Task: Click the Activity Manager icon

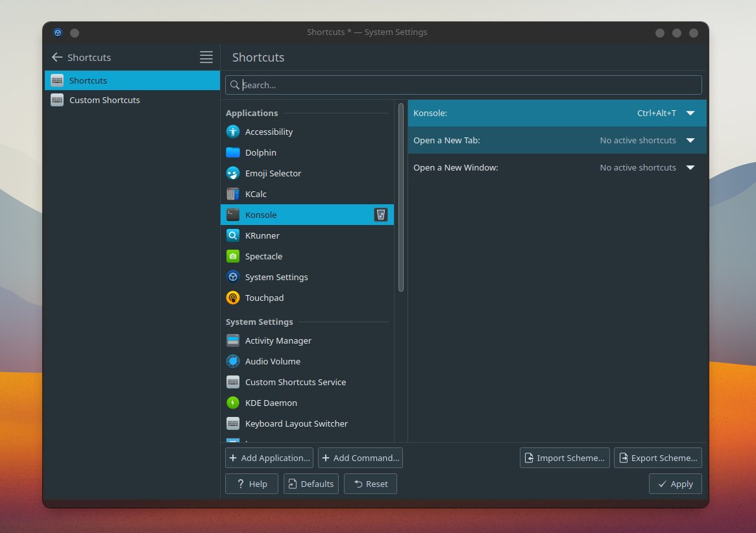Action: (x=233, y=340)
